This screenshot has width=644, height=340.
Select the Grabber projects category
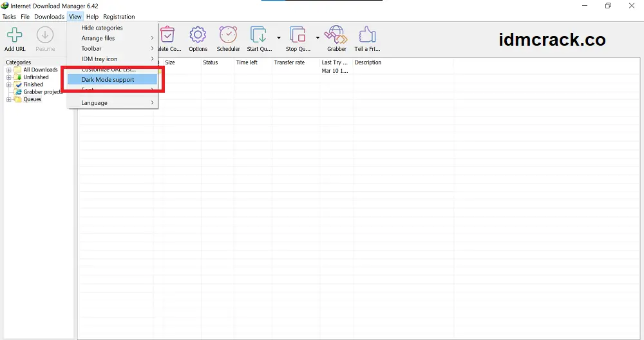43,92
